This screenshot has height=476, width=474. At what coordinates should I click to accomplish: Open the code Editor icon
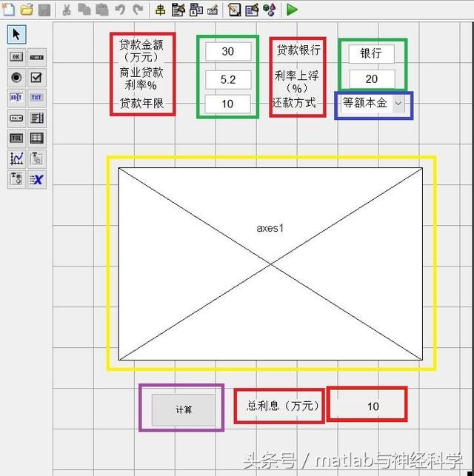pos(234,10)
